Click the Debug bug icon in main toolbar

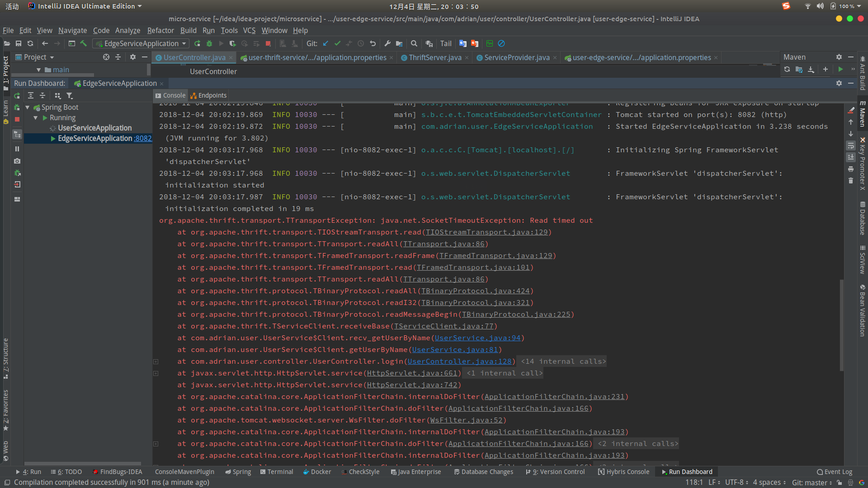(x=209, y=43)
